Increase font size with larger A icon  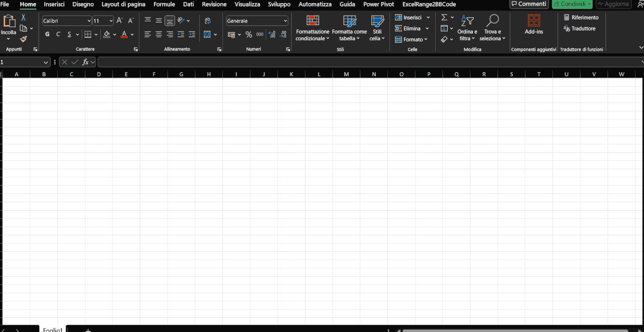click(x=119, y=21)
